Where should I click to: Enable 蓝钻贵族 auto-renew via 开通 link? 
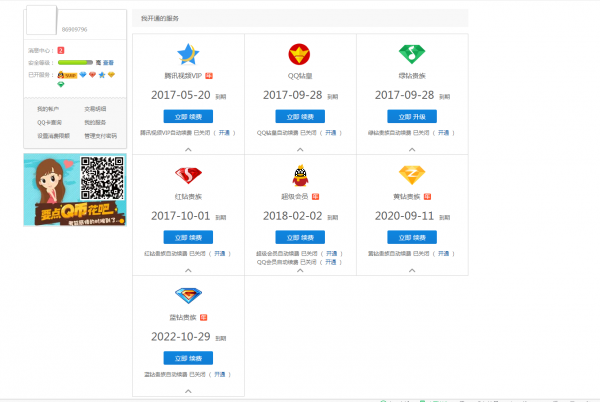220,374
